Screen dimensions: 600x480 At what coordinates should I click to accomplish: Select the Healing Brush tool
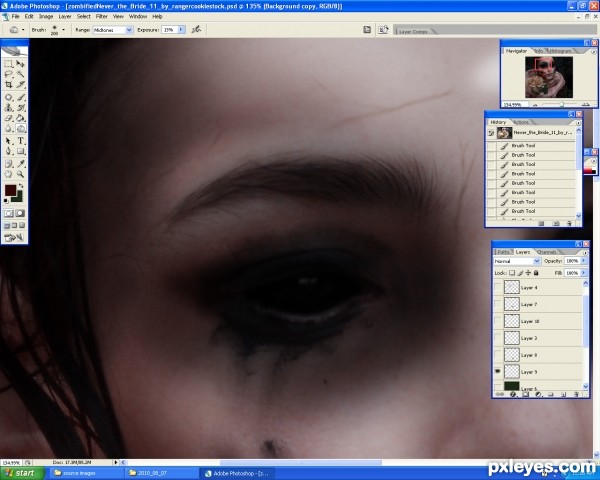pos(8,97)
